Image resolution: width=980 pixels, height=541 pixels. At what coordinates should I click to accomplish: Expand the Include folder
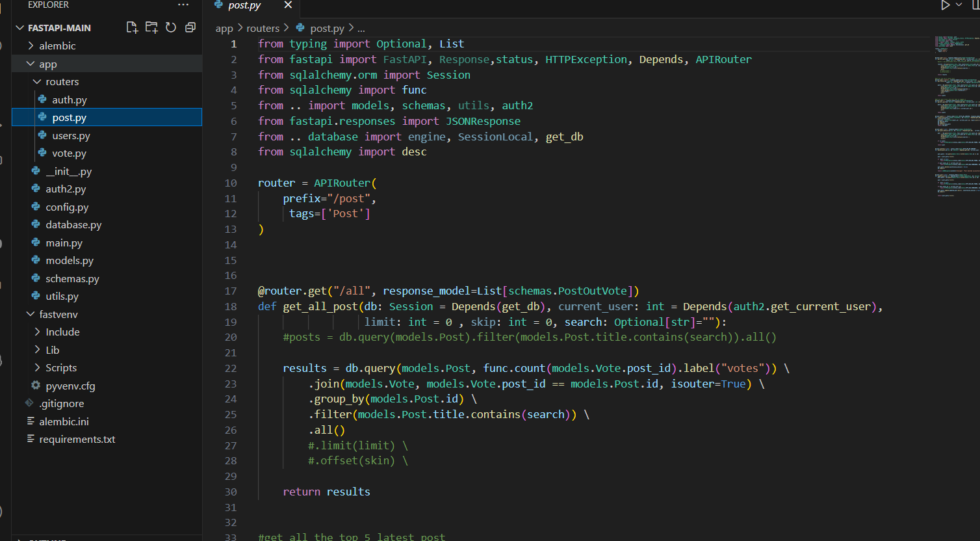coord(37,332)
